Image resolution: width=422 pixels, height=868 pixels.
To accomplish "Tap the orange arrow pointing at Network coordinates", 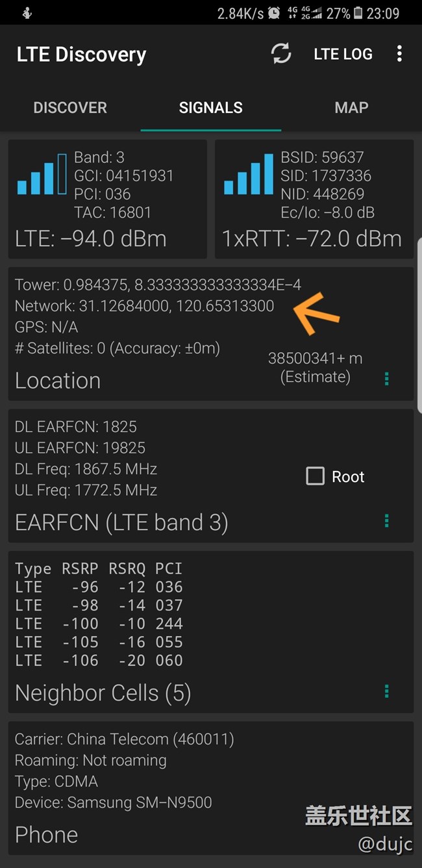I will pyautogui.click(x=317, y=313).
